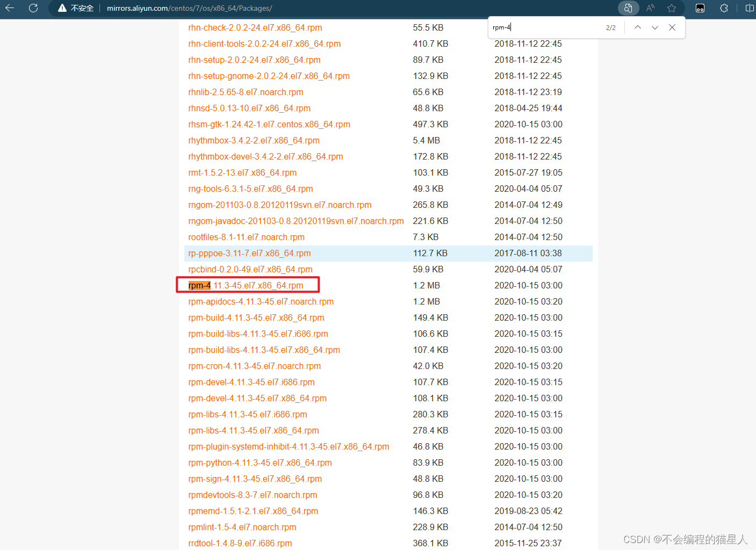Click the '2/2' match counter in find bar

click(x=611, y=28)
